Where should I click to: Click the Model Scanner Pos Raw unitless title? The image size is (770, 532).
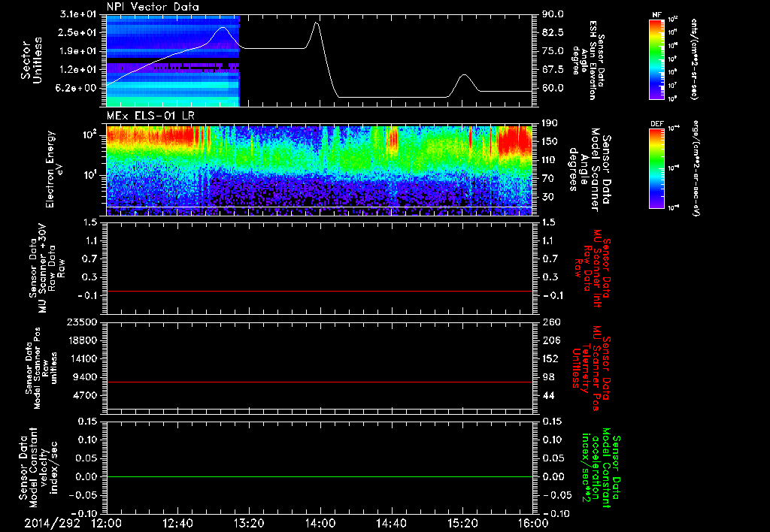coord(41,368)
